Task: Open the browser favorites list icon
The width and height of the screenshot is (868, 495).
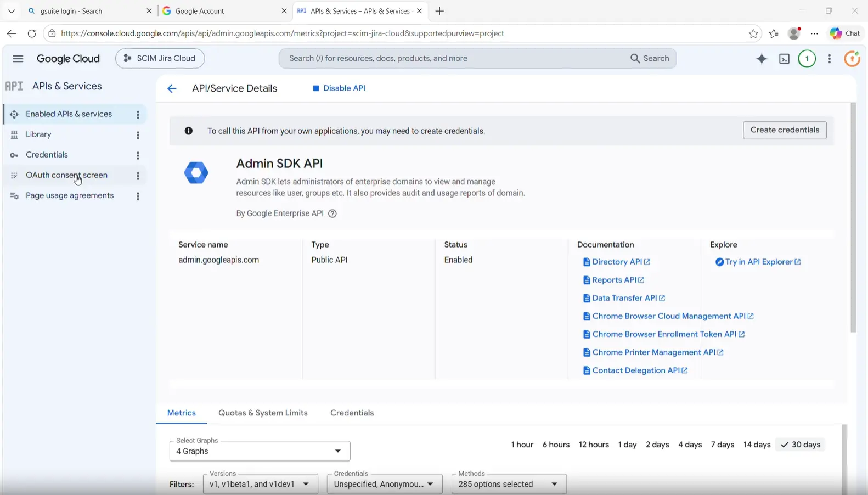Action: 774,33
